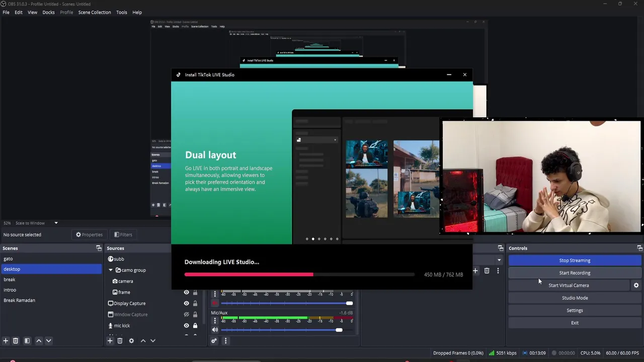Image resolution: width=644 pixels, height=362 pixels.
Task: Show the hidden Window Capture source
Action: [186, 314]
